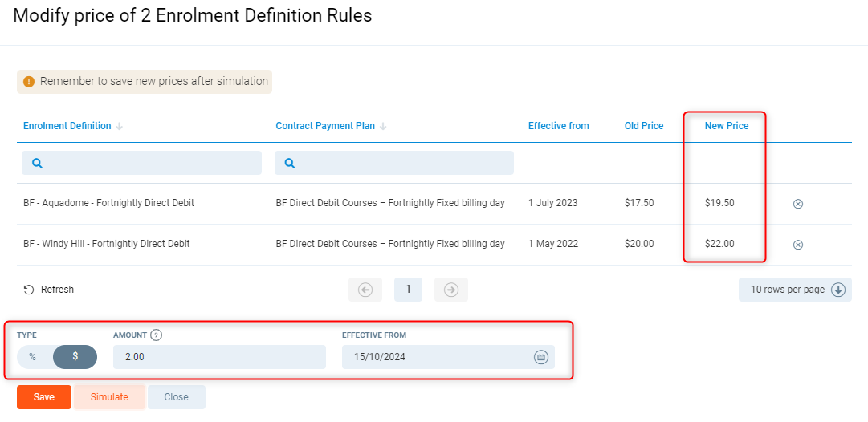Screen dimensions: 868x422
Task: Click the Amount input field
Action: 219,357
